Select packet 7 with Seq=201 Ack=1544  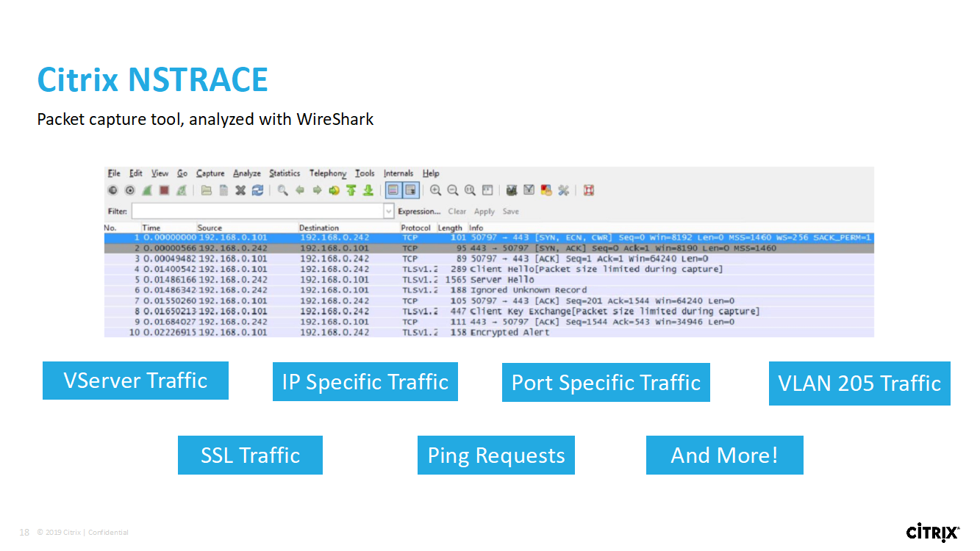click(489, 300)
